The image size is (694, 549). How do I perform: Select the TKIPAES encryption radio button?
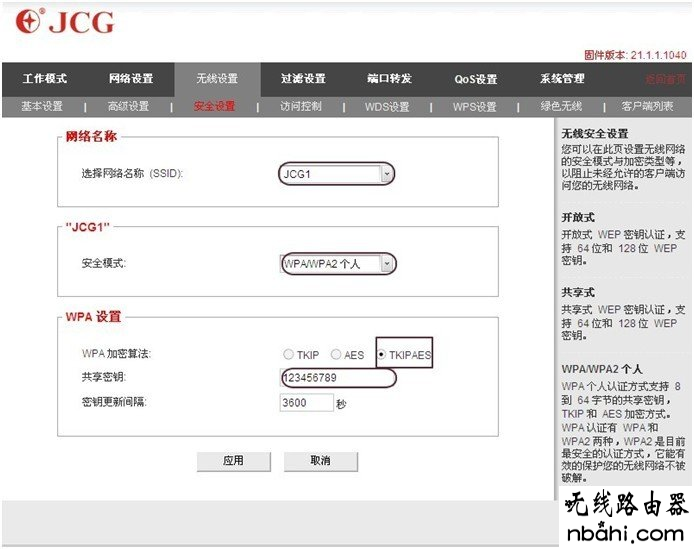381,354
